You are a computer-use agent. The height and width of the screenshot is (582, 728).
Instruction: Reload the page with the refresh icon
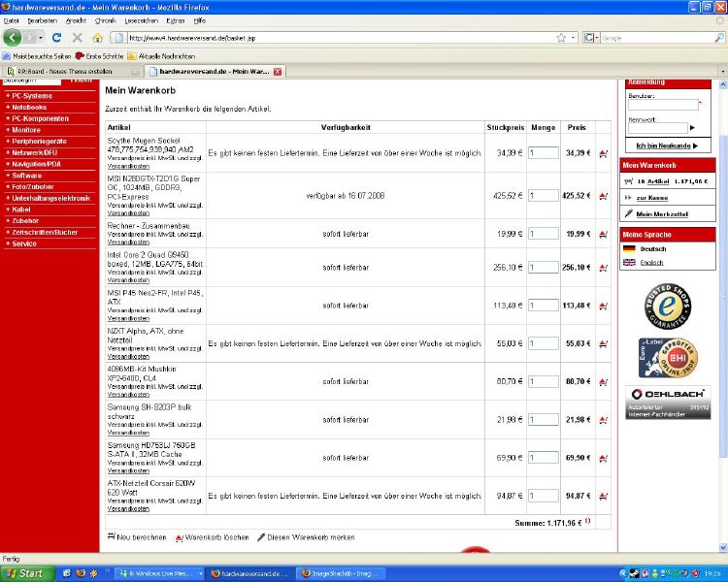[56, 38]
